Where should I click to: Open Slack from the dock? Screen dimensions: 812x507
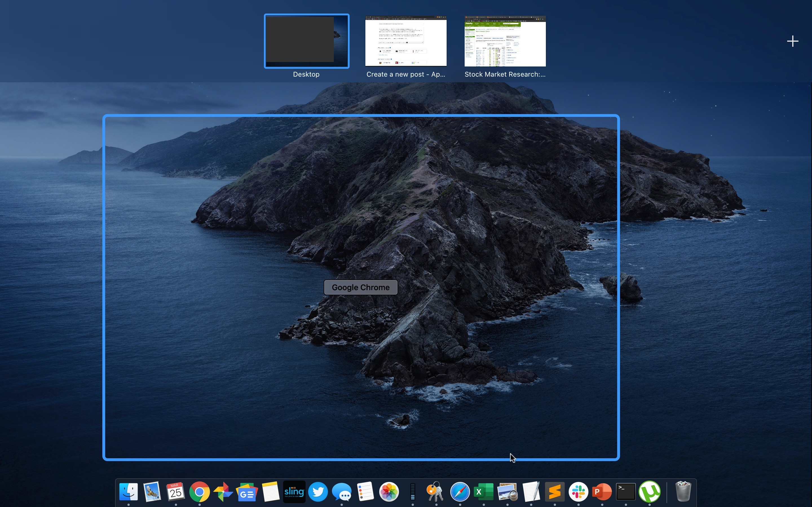[x=578, y=492]
